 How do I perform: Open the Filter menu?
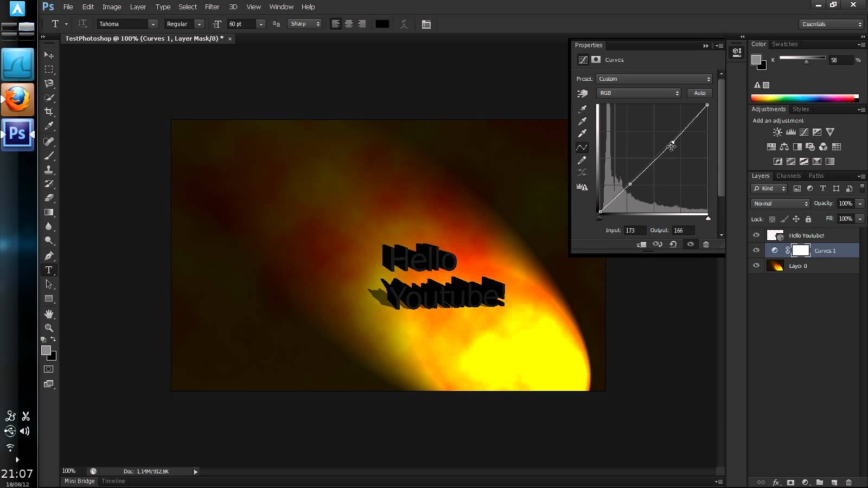click(212, 7)
